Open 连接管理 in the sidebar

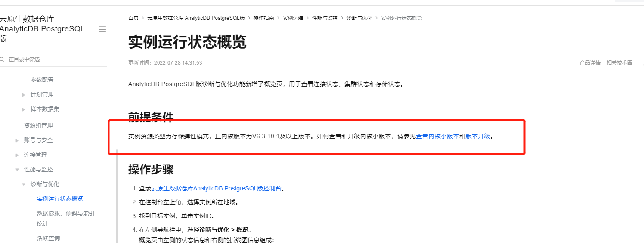point(36,155)
